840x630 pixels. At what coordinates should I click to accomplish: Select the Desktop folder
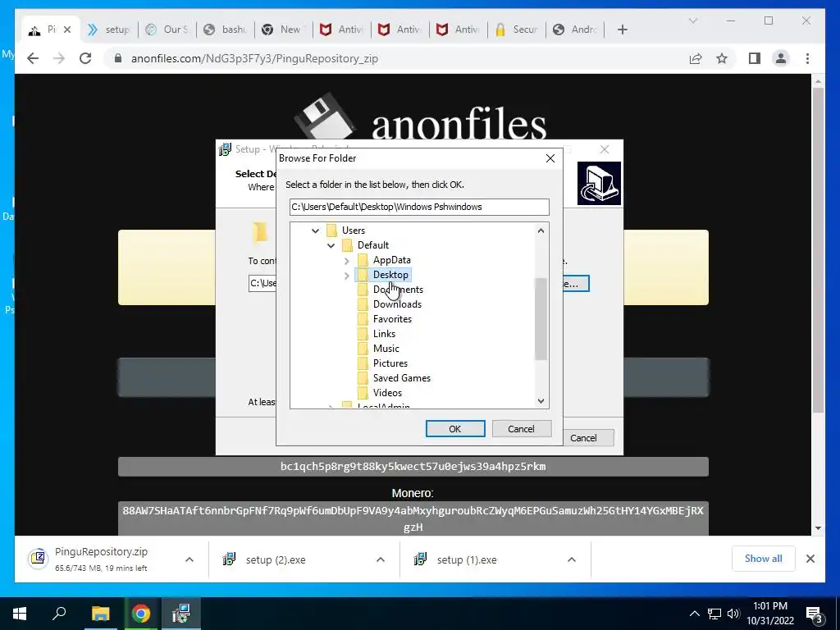(x=390, y=275)
